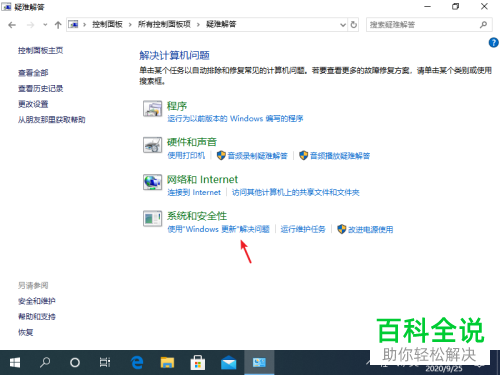The image size is (500, 375).
Task: Open 连接到 Internet troubleshooter
Action: (x=194, y=192)
